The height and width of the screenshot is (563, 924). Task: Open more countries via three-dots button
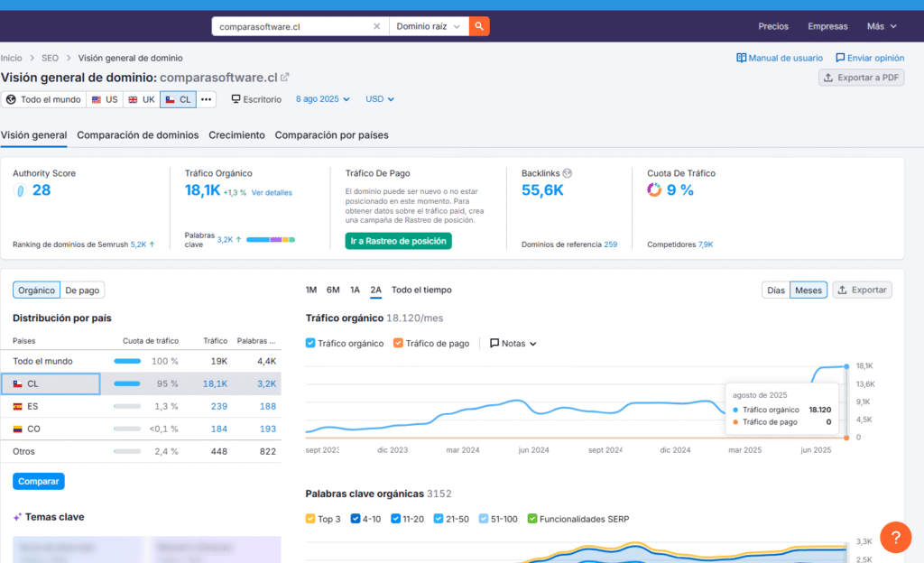(x=206, y=99)
